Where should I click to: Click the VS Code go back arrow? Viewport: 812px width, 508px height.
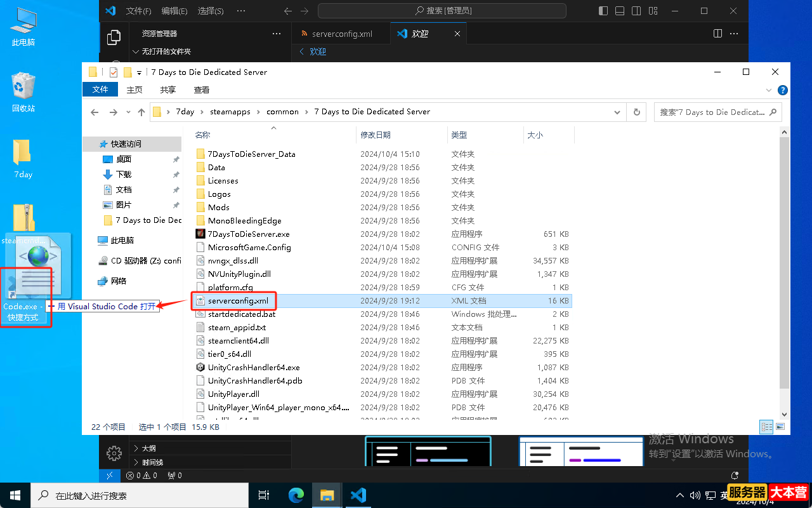tap(288, 11)
